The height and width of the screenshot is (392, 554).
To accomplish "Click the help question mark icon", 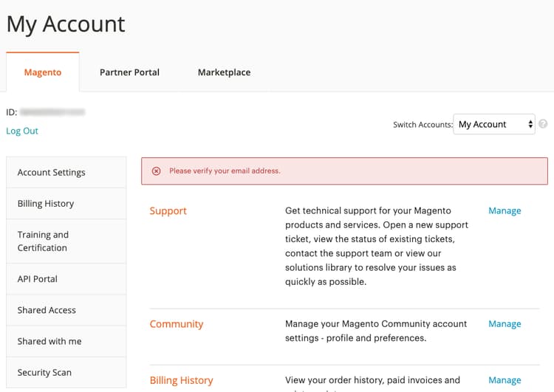I will [x=543, y=124].
